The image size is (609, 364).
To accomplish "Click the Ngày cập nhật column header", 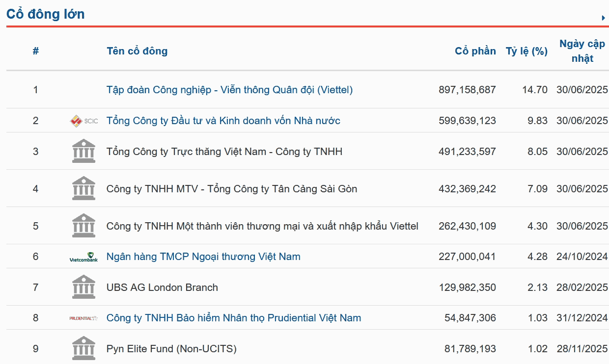I will click(582, 51).
